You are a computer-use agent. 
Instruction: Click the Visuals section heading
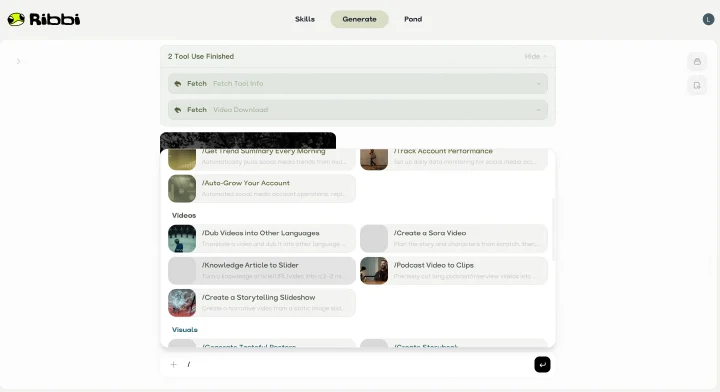click(185, 330)
